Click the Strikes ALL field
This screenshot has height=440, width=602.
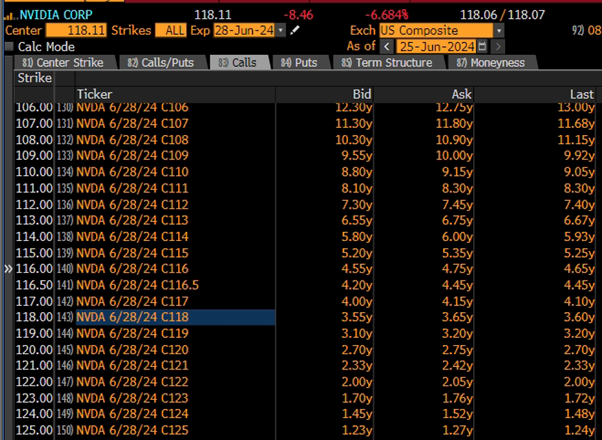point(171,30)
